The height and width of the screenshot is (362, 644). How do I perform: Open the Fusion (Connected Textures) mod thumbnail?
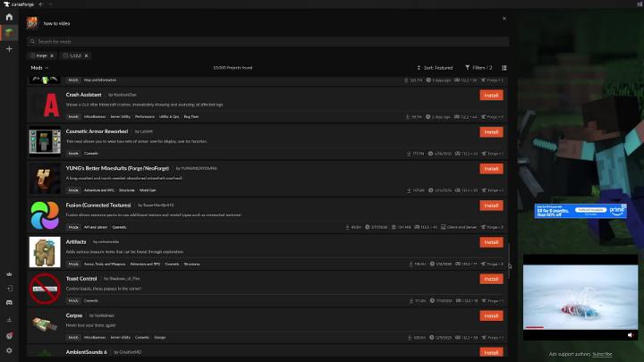click(x=45, y=215)
